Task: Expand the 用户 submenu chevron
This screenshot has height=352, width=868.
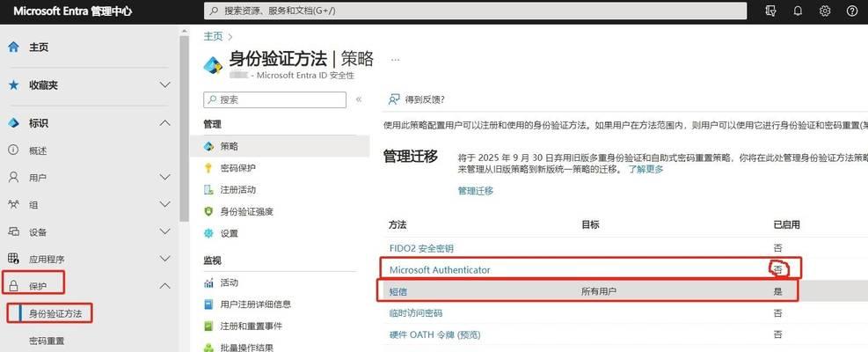Action: click(165, 178)
